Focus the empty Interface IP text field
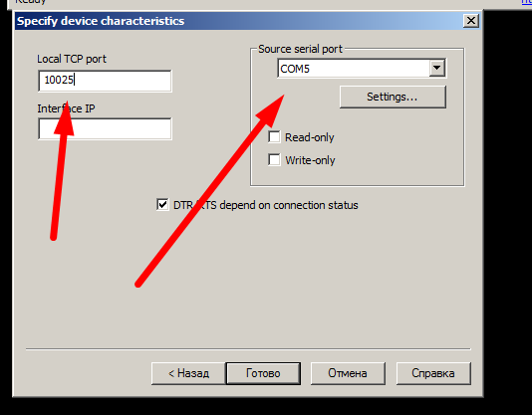This screenshot has height=415, width=532. click(x=106, y=128)
